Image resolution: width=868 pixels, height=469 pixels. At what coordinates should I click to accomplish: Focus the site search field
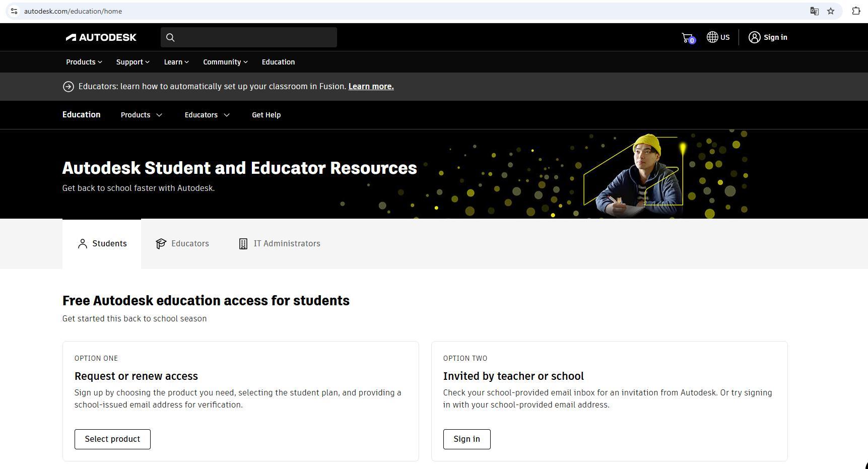(x=249, y=37)
